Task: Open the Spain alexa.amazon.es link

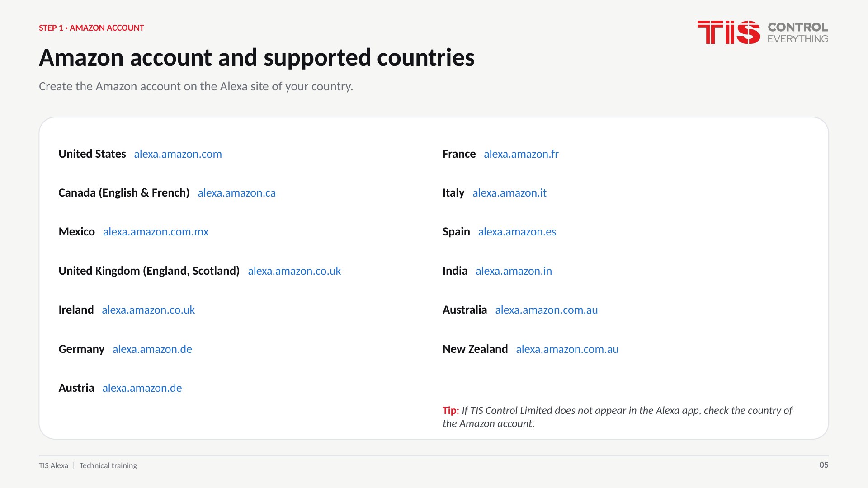Action: [x=517, y=232]
